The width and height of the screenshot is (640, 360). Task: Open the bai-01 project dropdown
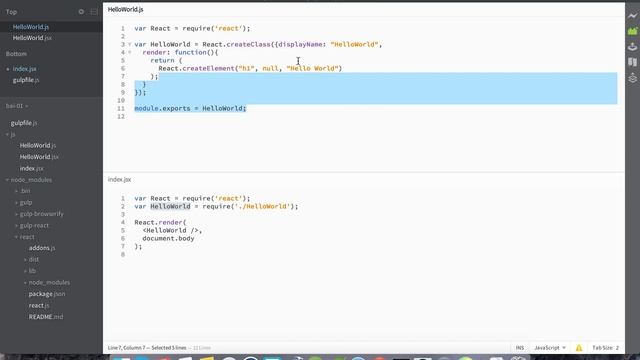(17, 106)
